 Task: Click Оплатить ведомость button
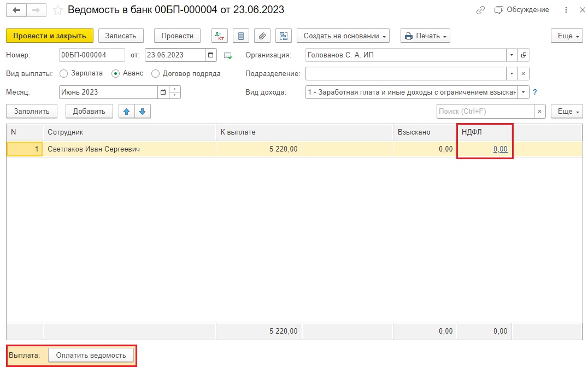pos(91,356)
